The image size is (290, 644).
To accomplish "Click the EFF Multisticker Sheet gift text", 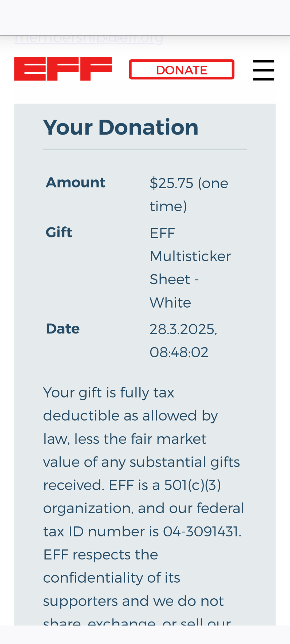I will (x=190, y=256).
